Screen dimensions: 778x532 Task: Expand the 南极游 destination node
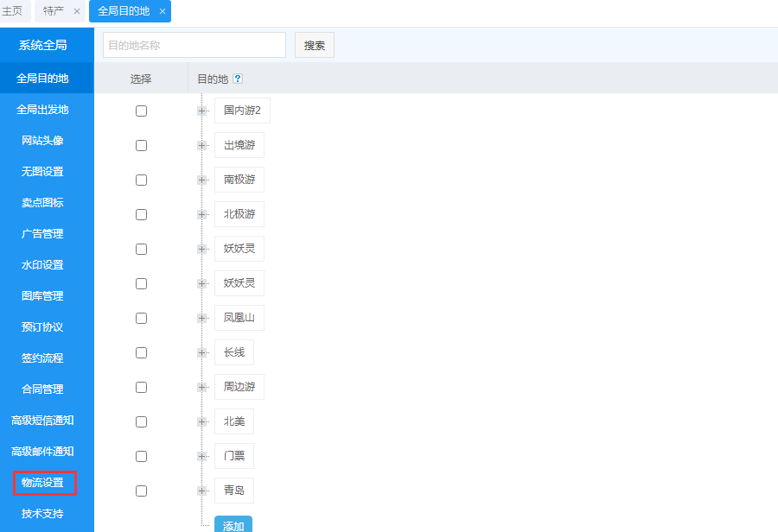(201, 180)
